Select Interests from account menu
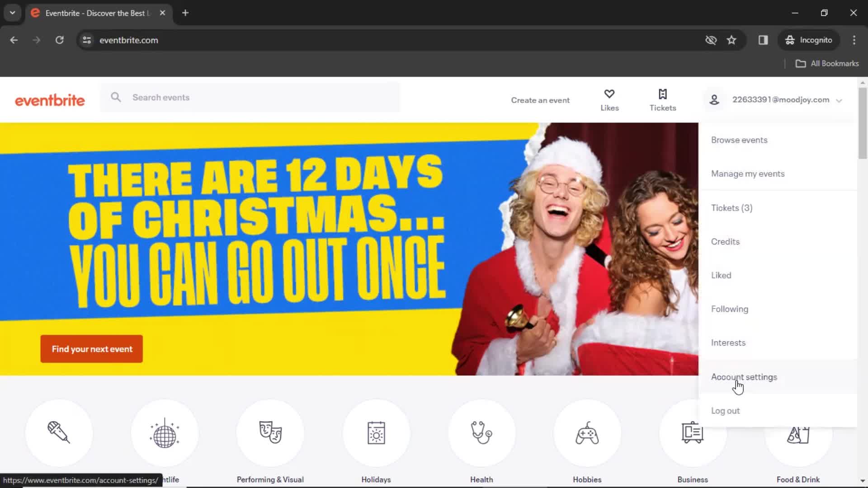 tap(728, 343)
